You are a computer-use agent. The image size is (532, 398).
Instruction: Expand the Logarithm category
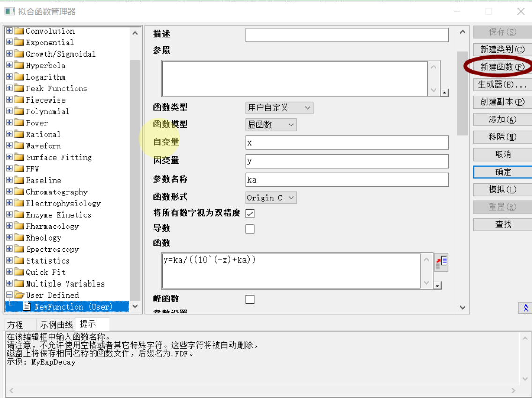(x=9, y=77)
